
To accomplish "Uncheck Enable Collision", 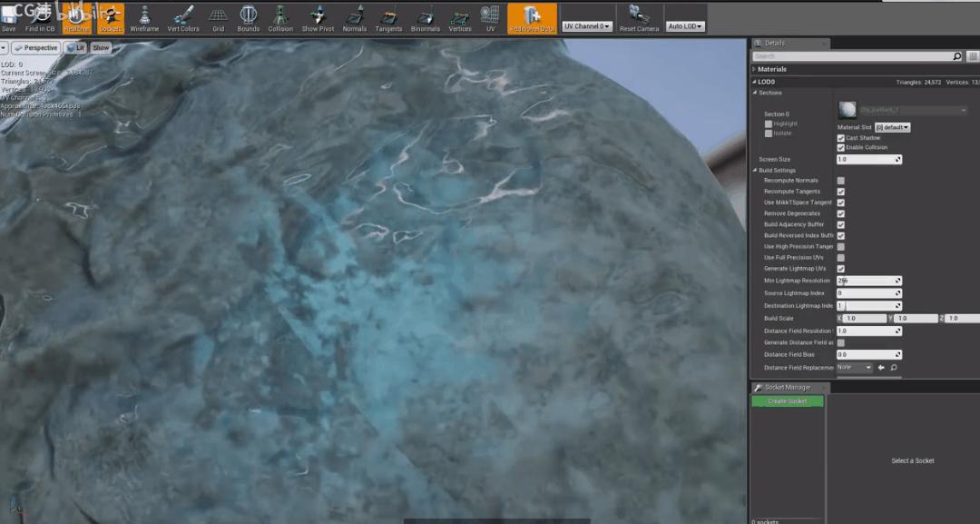I will 840,147.
